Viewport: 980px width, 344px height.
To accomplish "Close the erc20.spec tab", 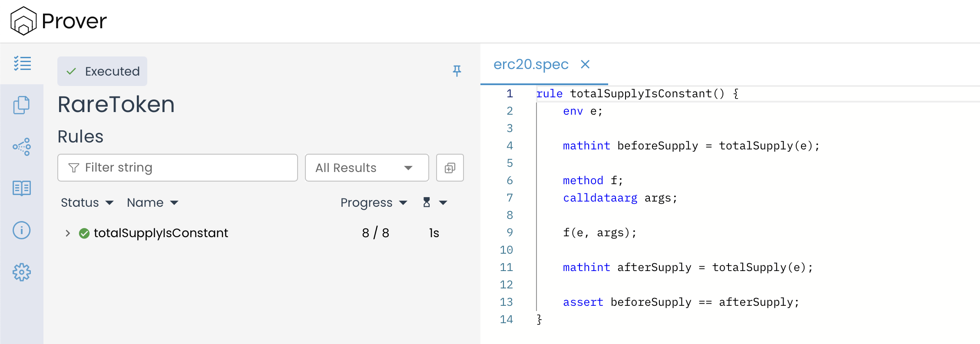I will point(585,64).
